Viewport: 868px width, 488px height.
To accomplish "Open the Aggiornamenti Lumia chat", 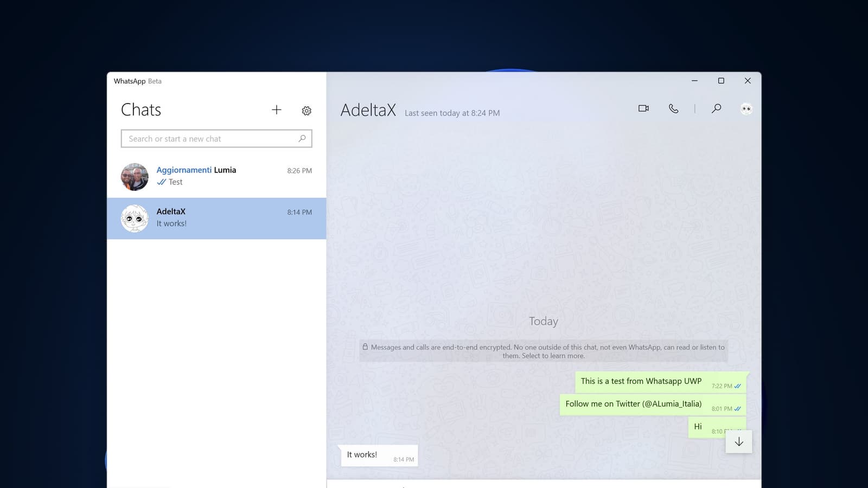I will (x=216, y=177).
